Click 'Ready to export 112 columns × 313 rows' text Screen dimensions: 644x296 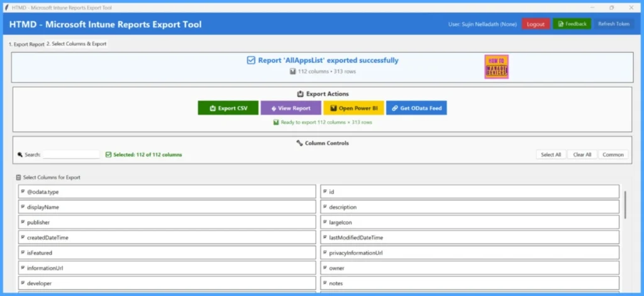[x=326, y=122]
